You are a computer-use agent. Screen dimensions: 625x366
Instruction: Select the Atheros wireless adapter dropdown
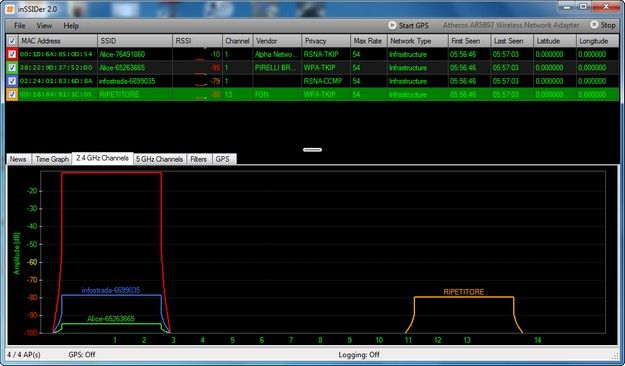click(511, 25)
